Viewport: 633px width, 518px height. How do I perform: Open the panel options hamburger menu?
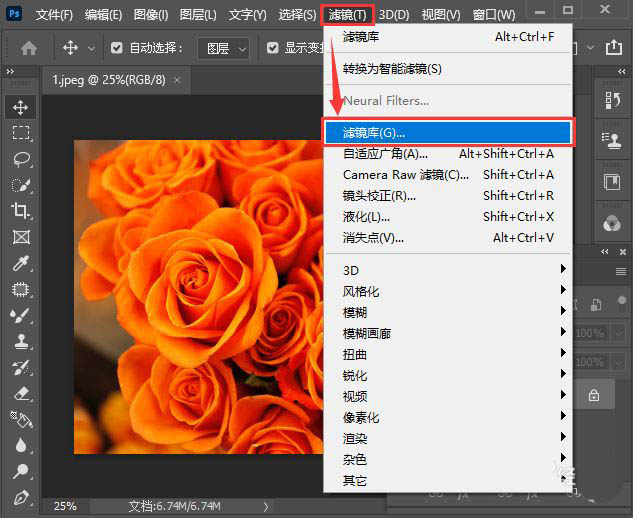pyautogui.click(x=621, y=272)
